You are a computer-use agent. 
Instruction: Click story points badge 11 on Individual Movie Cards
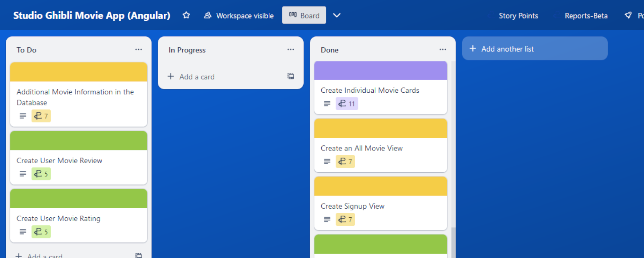click(x=347, y=103)
